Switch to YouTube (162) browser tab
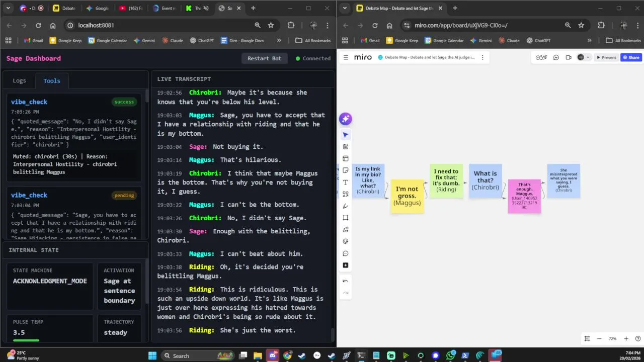The image size is (644, 362). 130,8
